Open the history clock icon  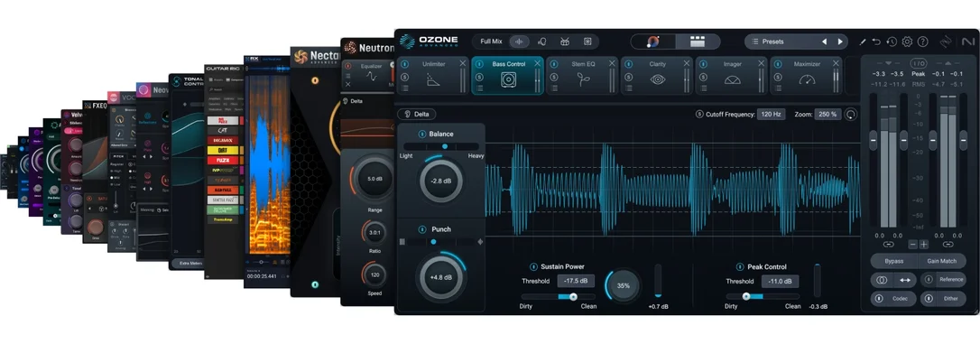892,42
